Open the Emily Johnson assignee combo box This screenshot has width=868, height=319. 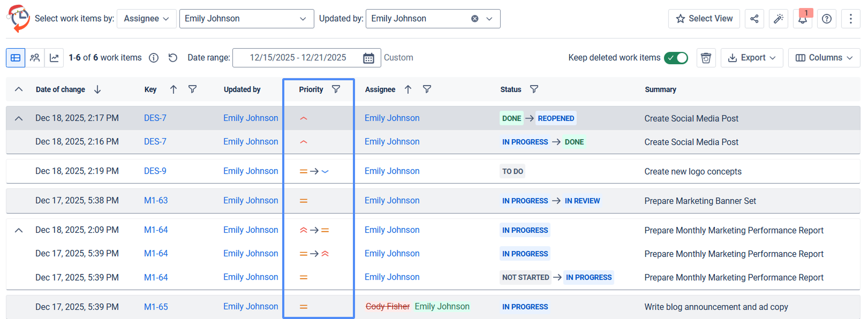click(246, 19)
